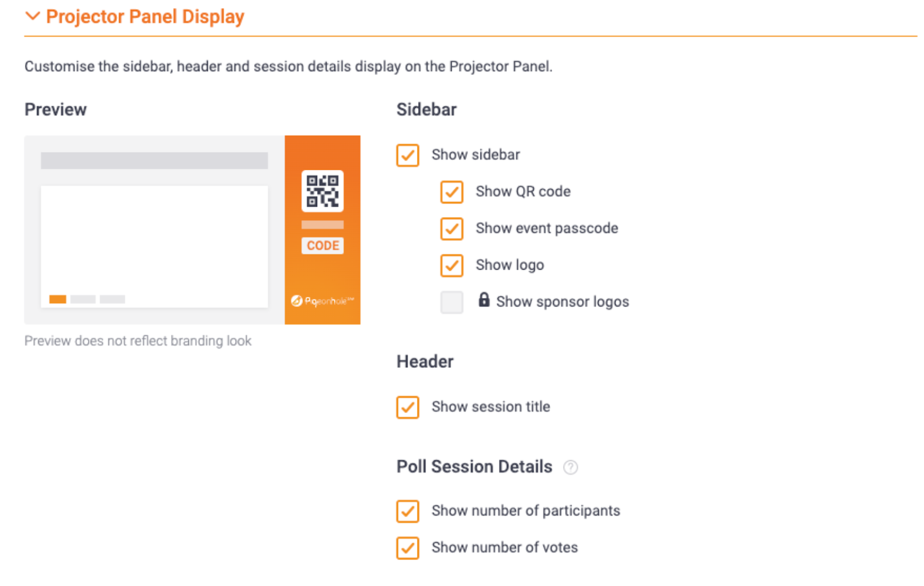
Task: Uncheck Show session title under Header
Action: click(x=407, y=407)
